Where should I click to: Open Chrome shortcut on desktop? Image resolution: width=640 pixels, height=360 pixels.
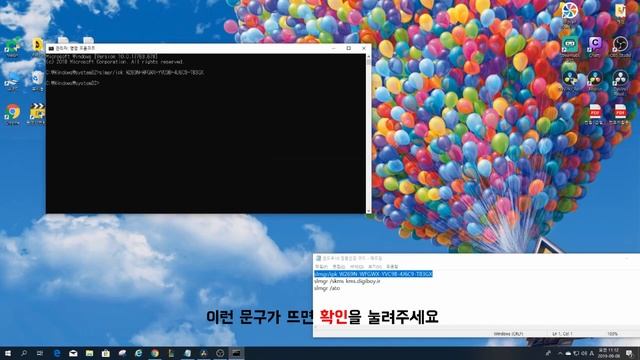tap(13, 113)
